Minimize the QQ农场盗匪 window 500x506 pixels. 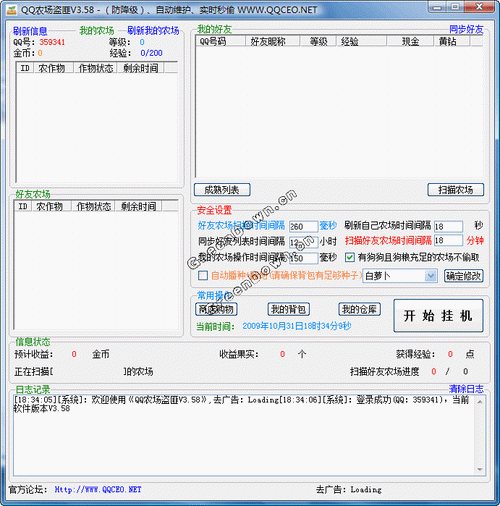438,7
